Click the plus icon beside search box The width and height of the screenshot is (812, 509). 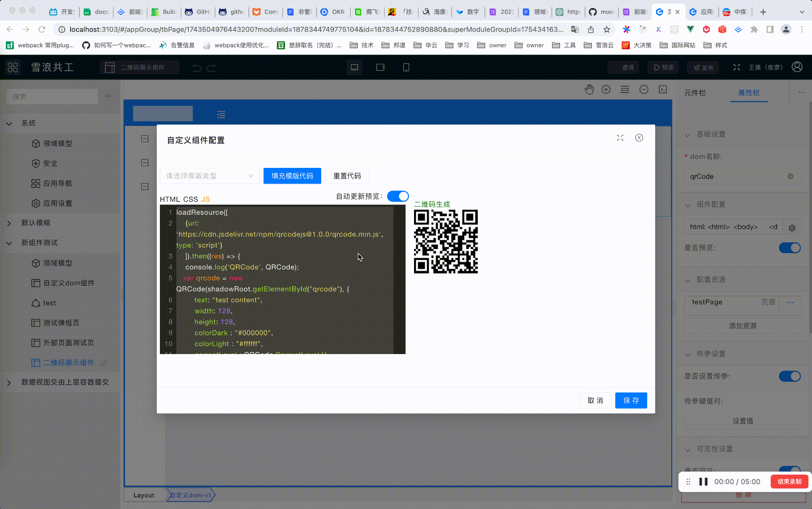pos(108,96)
